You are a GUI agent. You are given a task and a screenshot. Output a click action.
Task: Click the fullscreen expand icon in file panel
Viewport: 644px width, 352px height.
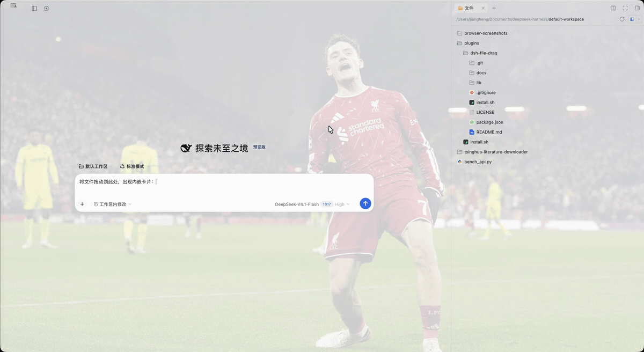[x=625, y=8]
